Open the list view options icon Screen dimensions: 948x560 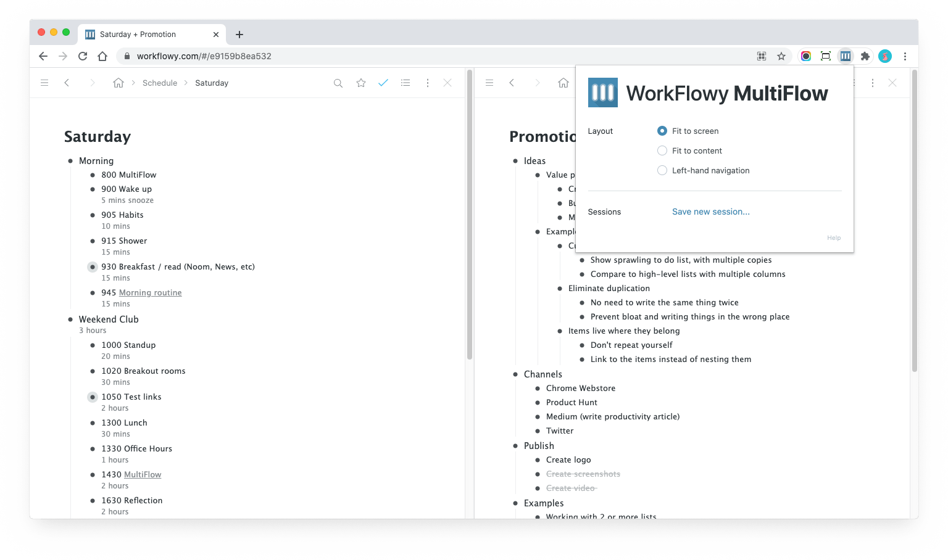(405, 83)
